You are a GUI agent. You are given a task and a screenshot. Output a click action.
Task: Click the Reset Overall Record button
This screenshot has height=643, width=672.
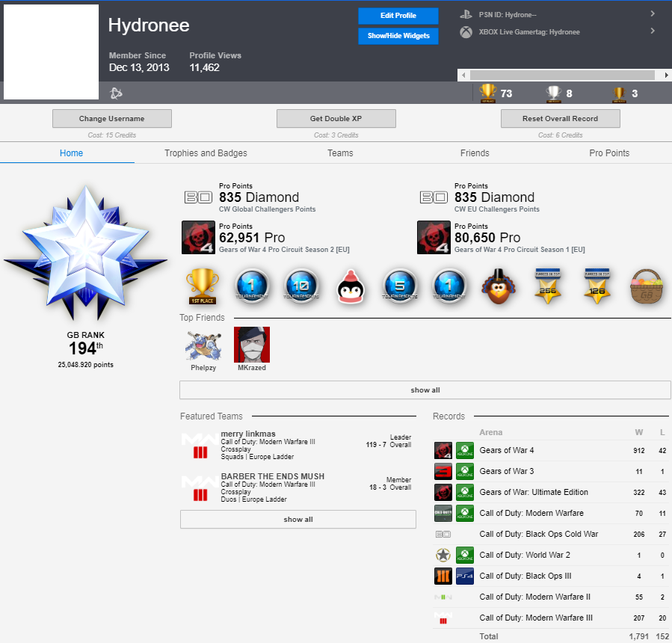click(x=560, y=119)
